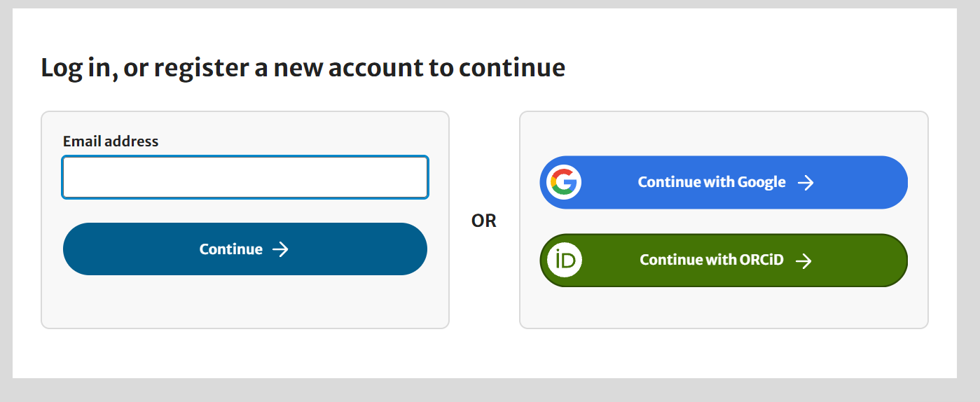Click the arrow icon on the Continue button
Image resolution: width=980 pixels, height=402 pixels.
280,249
